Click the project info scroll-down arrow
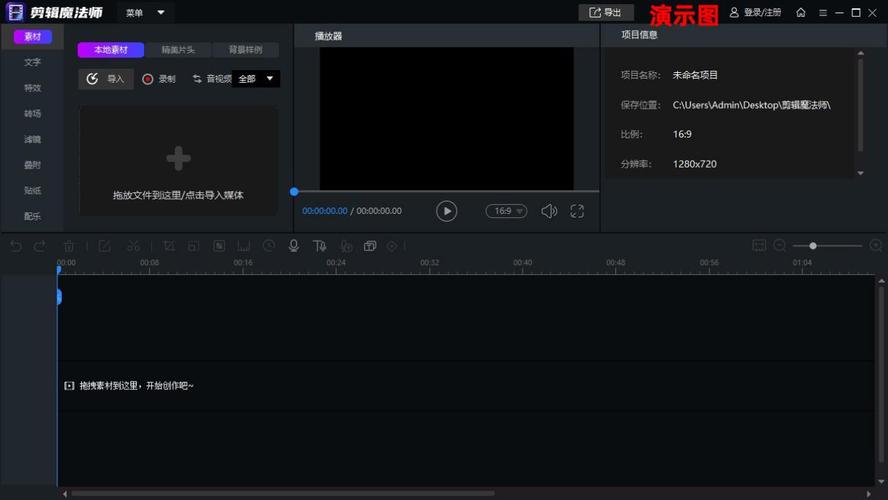The height and width of the screenshot is (500, 888). (861, 173)
